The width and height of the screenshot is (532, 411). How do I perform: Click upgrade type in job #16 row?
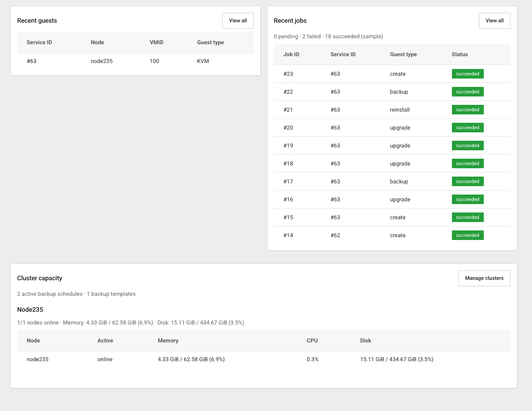click(400, 199)
